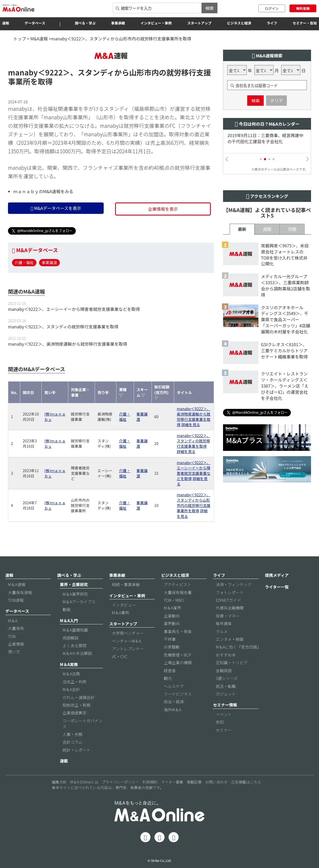Click the Deloitte M&Aプラス banner
This screenshot has width=319, height=868.
[x=267, y=437]
